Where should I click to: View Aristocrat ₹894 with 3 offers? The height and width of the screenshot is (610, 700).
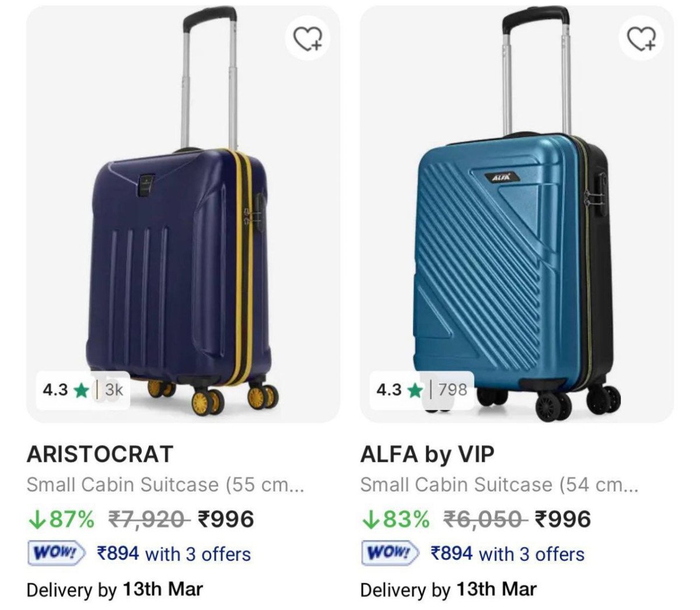click(174, 553)
